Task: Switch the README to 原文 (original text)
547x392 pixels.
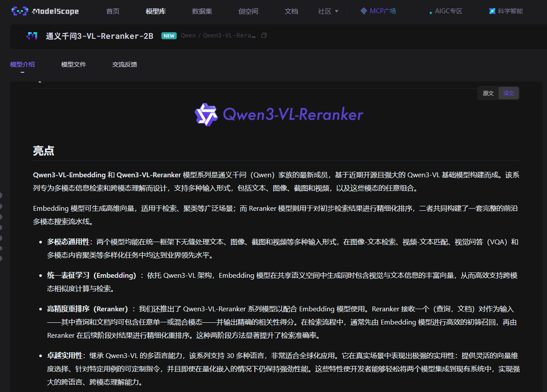Action: click(488, 93)
